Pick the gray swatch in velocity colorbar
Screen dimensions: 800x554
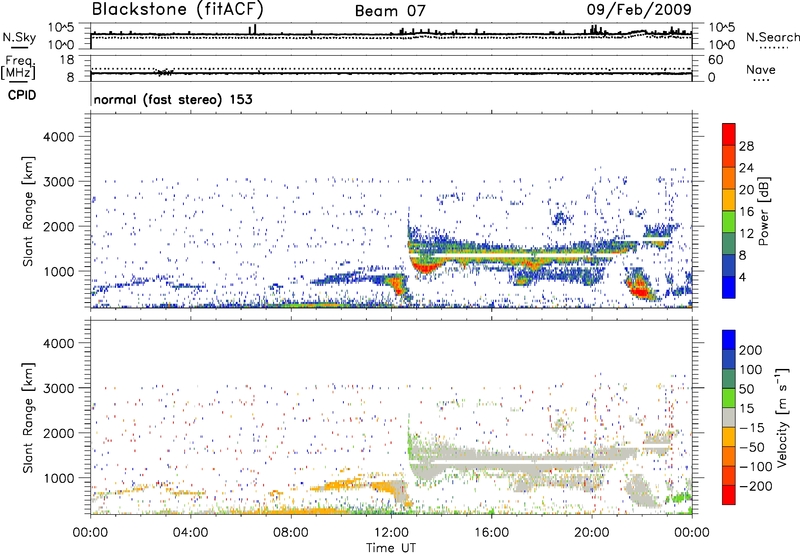coord(729,417)
